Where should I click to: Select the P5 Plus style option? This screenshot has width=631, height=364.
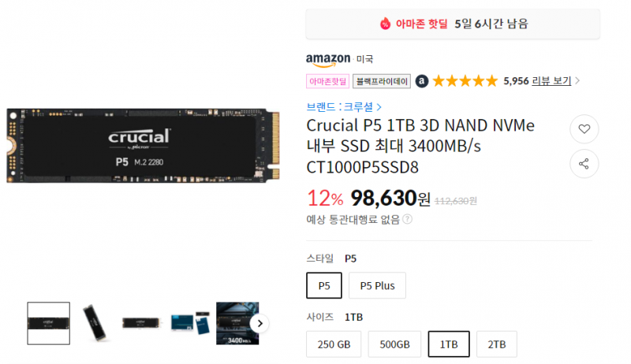(x=377, y=286)
